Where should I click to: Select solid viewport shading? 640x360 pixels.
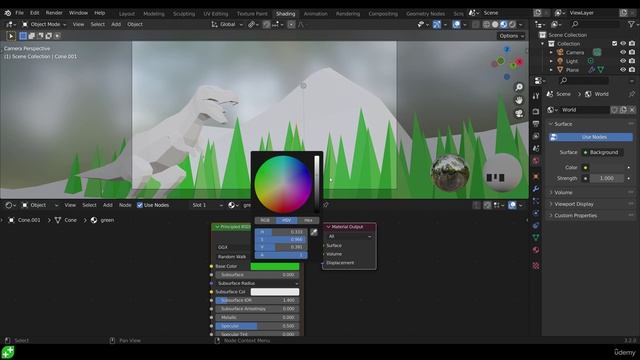pyautogui.click(x=495, y=24)
